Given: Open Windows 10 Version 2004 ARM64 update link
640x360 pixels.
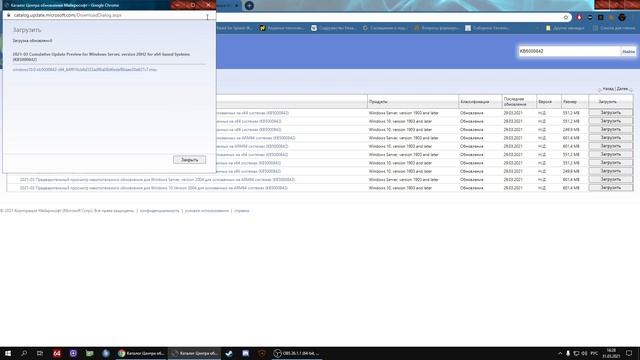Looking at the screenshot, I should 153,188.
